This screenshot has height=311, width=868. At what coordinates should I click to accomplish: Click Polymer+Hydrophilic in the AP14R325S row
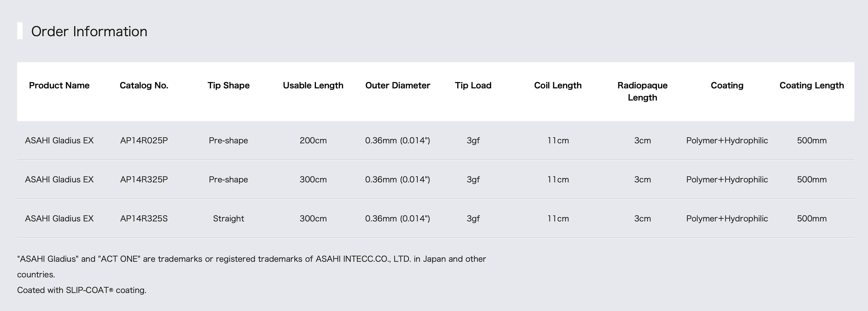click(x=727, y=219)
